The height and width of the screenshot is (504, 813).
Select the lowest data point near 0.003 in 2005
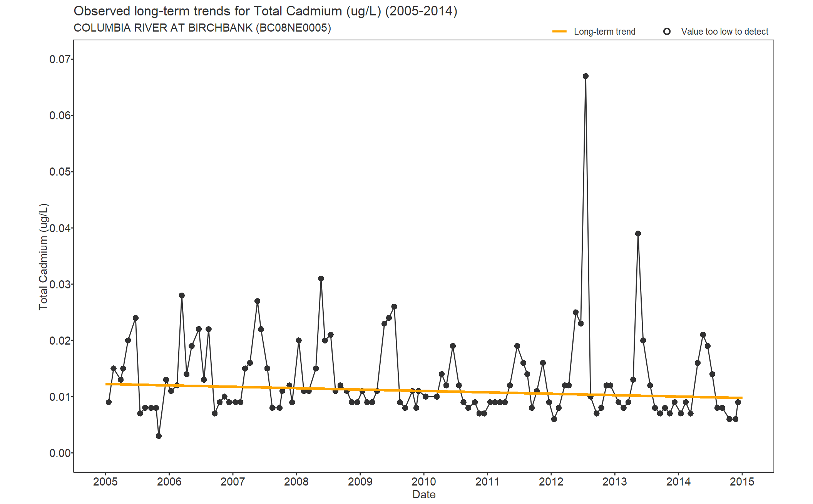tap(159, 436)
